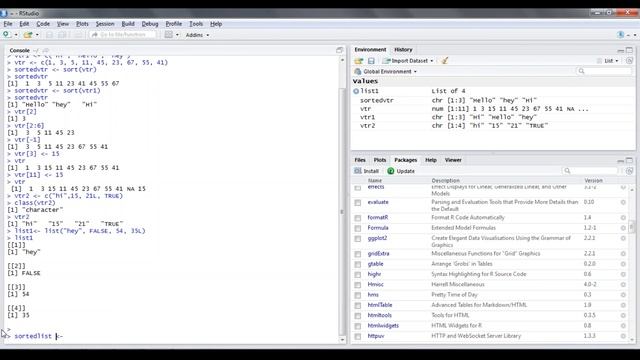Click the New File icon in toolbar
The width and height of the screenshot is (640, 360).
(x=7, y=35)
